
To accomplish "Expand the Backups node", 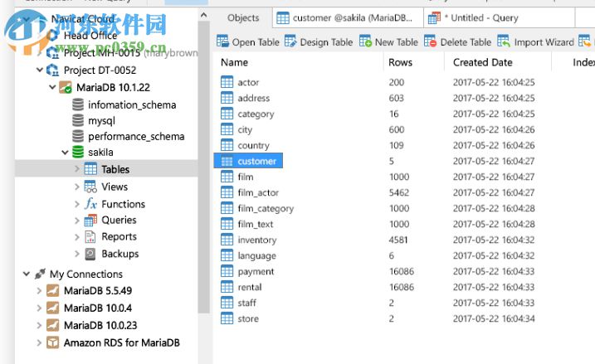I will [x=77, y=254].
